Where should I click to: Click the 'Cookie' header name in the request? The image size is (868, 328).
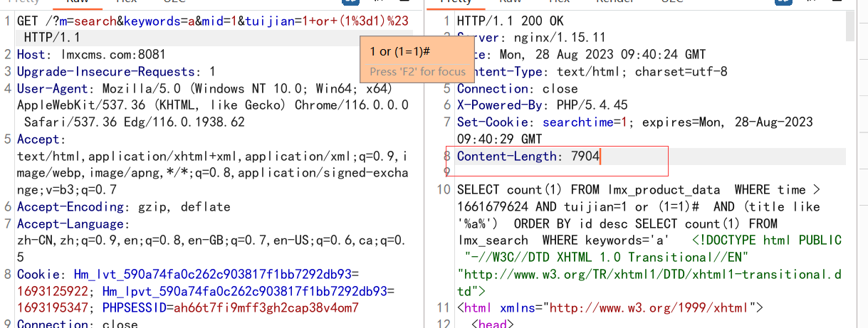[x=38, y=275]
